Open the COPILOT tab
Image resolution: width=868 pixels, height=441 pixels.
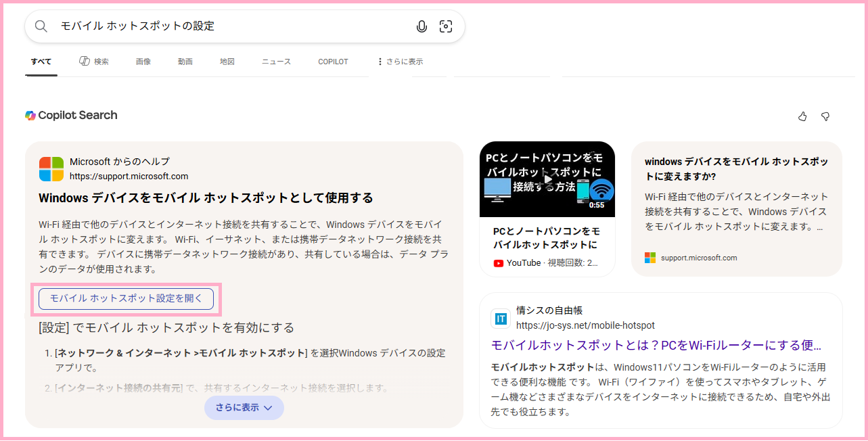[x=333, y=62]
